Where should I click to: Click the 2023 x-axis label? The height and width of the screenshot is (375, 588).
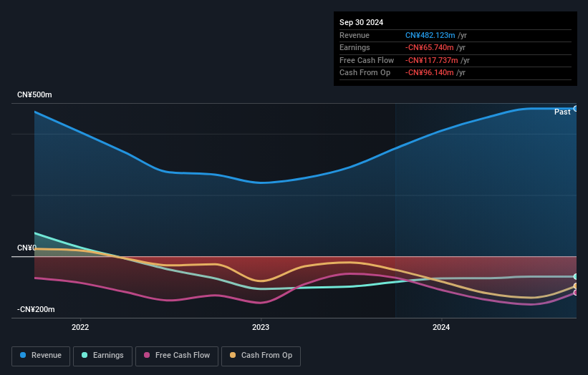(261, 328)
